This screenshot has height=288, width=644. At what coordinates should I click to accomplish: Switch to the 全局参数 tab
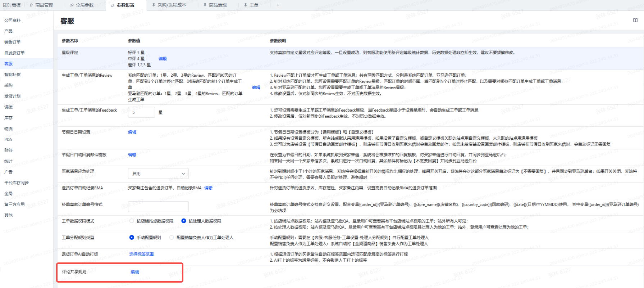85,5
